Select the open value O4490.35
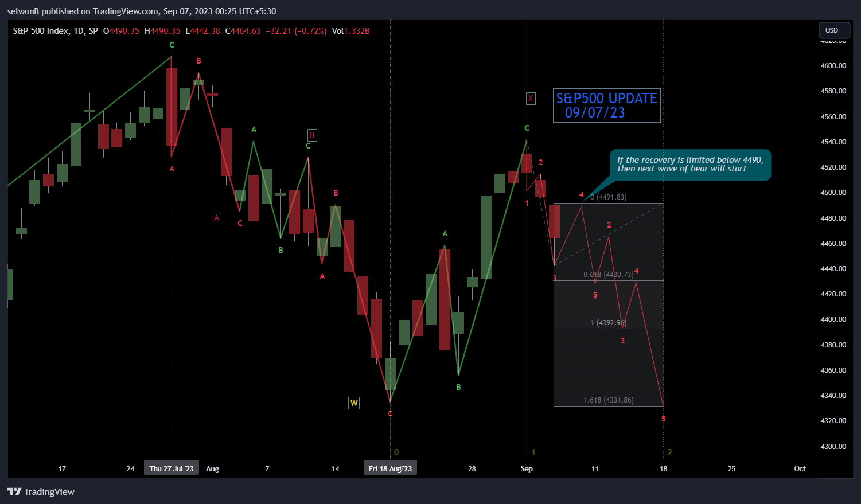 click(x=121, y=31)
